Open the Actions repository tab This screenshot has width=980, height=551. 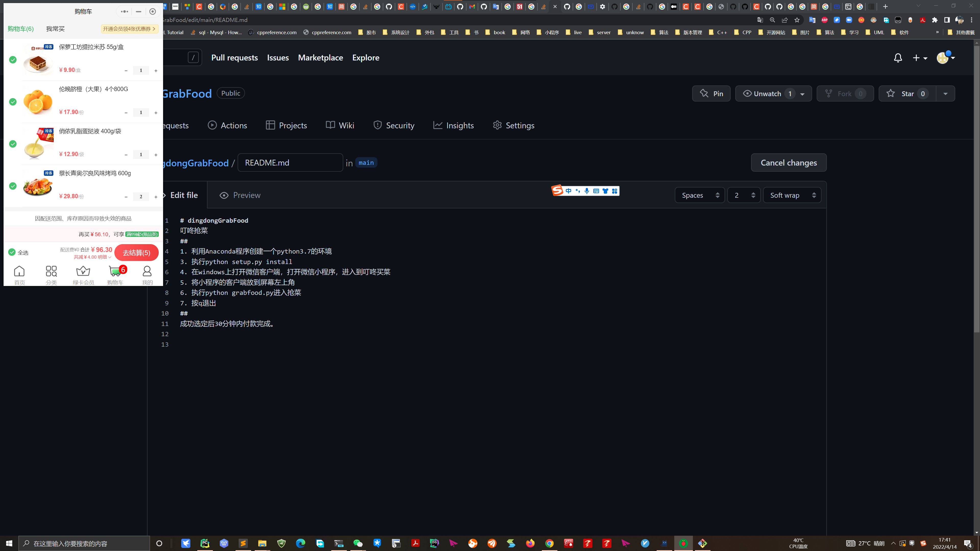click(x=227, y=126)
